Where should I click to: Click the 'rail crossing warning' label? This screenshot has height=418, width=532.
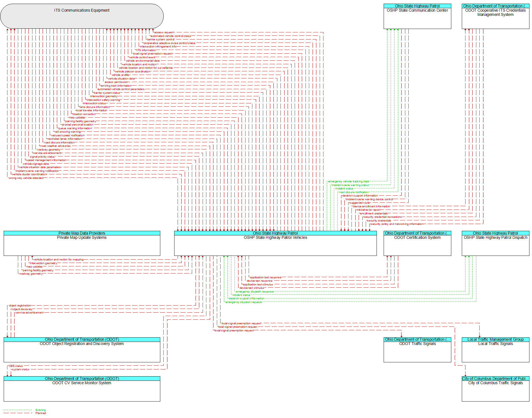click(x=68, y=132)
